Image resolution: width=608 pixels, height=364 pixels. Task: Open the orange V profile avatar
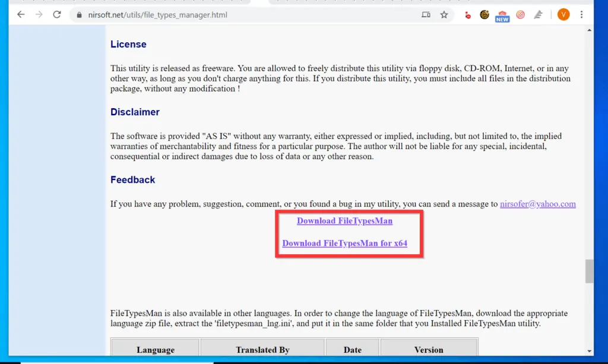click(563, 15)
